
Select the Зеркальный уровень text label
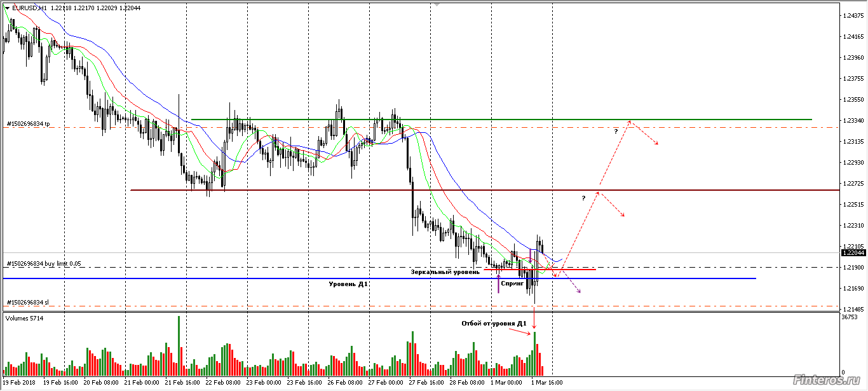[x=445, y=272]
